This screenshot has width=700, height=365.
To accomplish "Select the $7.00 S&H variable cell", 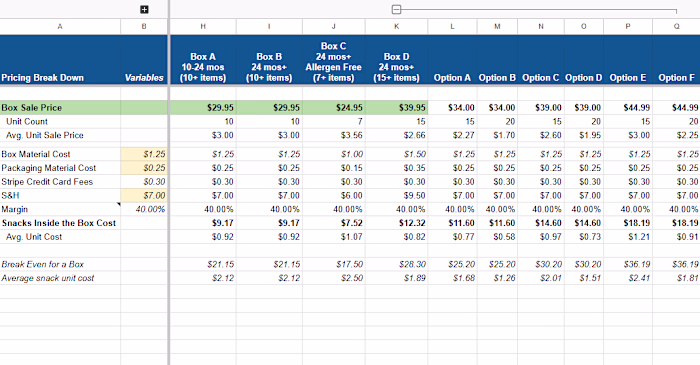I will [144, 196].
